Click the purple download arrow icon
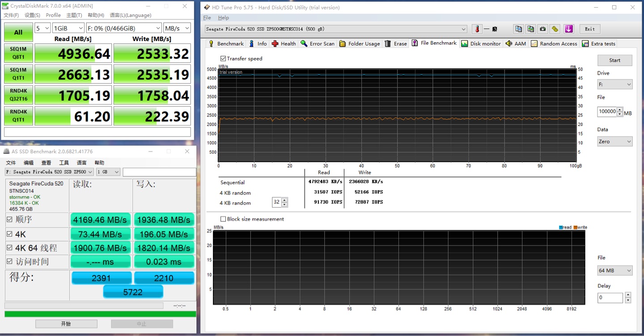 point(568,29)
